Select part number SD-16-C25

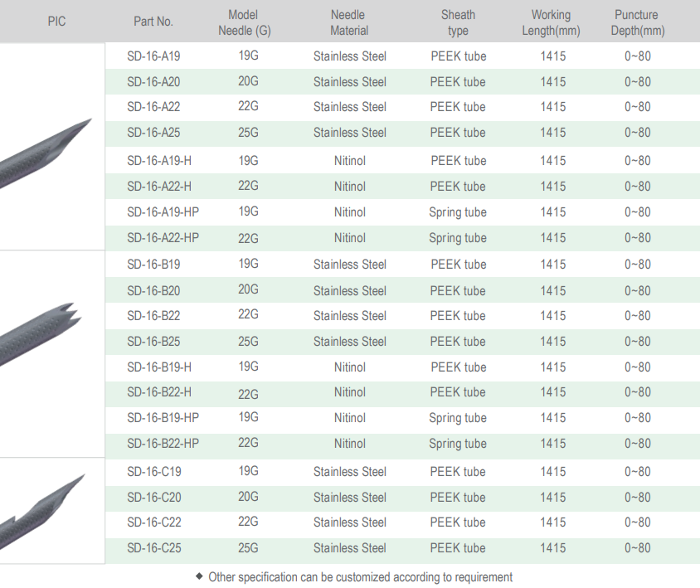pos(153,548)
